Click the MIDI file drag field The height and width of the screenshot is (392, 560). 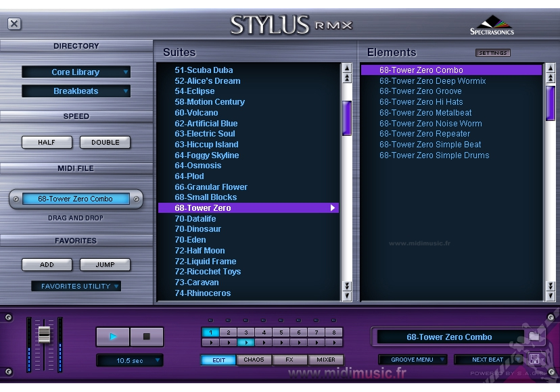tap(76, 199)
